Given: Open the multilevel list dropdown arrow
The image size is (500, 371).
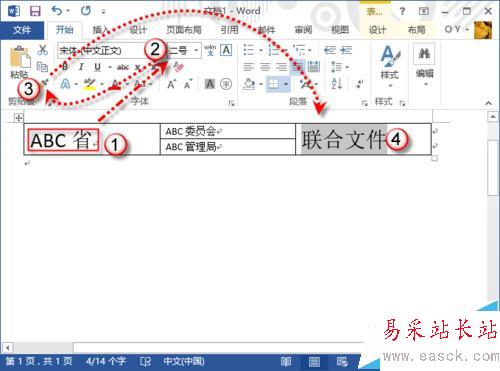Looking at the screenshot, I should pos(310,50).
